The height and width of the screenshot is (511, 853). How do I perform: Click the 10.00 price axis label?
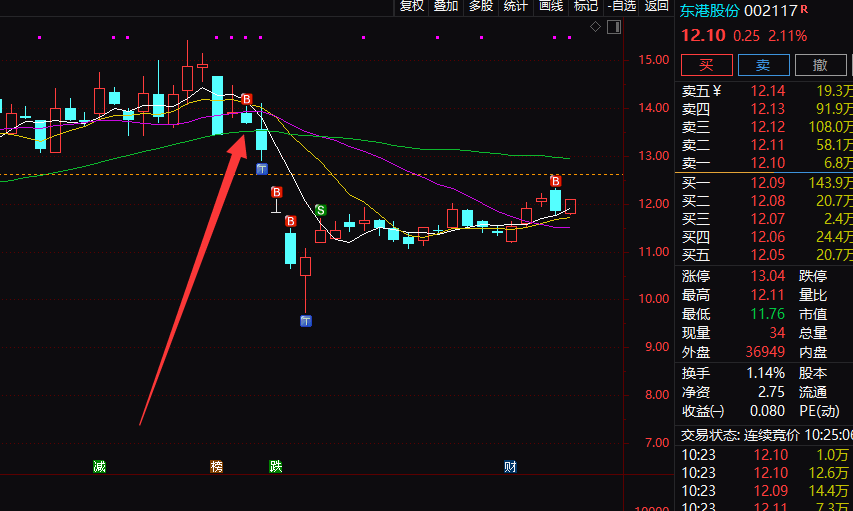[654, 299]
